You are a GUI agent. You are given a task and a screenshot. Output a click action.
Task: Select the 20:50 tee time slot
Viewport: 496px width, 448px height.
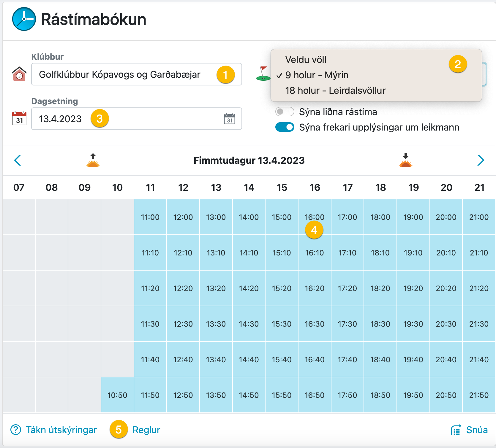[x=446, y=395]
